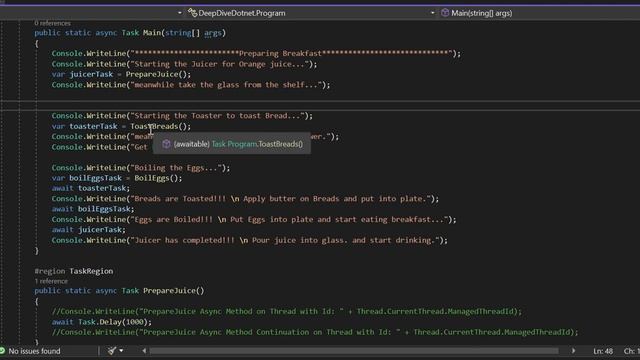Screen dimensions: 640x360
Task: Open the Main(string[] args) member dropdown
Action: [x=540, y=13]
